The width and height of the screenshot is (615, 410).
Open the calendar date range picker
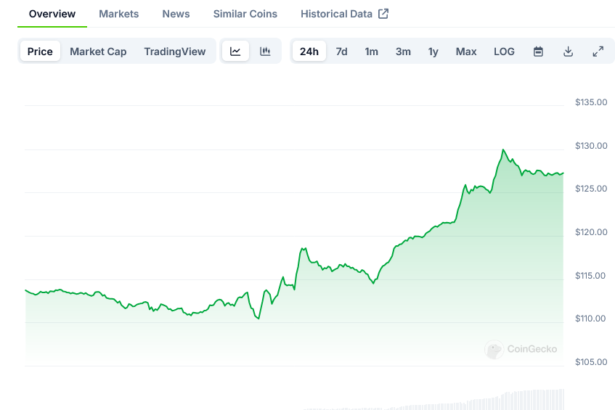(x=538, y=52)
